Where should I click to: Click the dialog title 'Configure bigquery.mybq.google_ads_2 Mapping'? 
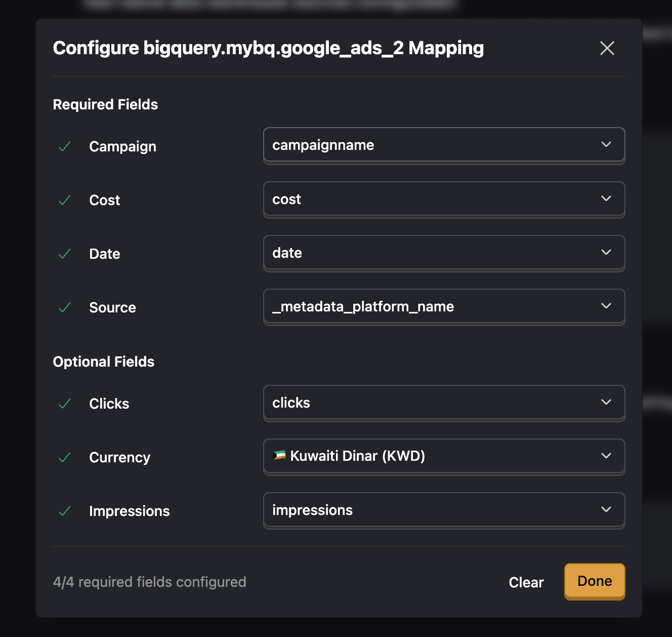269,49
